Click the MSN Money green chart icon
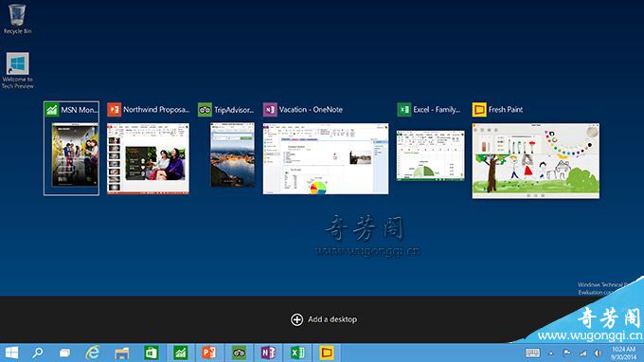The height and width of the screenshot is (362, 644). pyautogui.click(x=52, y=110)
